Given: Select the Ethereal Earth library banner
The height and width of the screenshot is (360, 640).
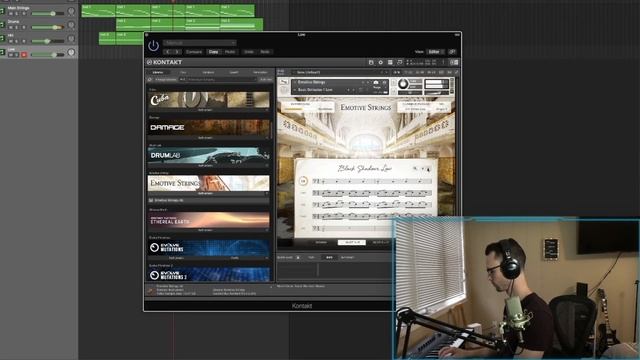Looking at the screenshot, I should [x=209, y=220].
